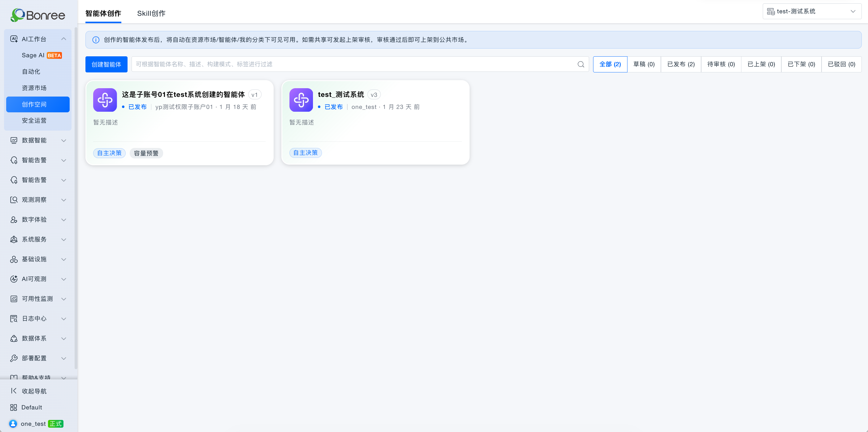Viewport: 868px width, 432px height.
Task: Open the test_测试系统 card title
Action: pyautogui.click(x=341, y=95)
